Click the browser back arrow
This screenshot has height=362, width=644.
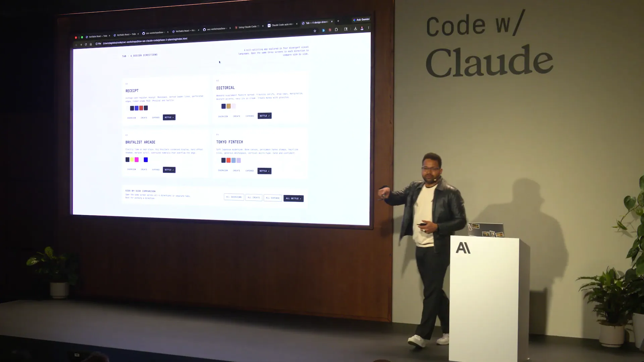coord(76,45)
